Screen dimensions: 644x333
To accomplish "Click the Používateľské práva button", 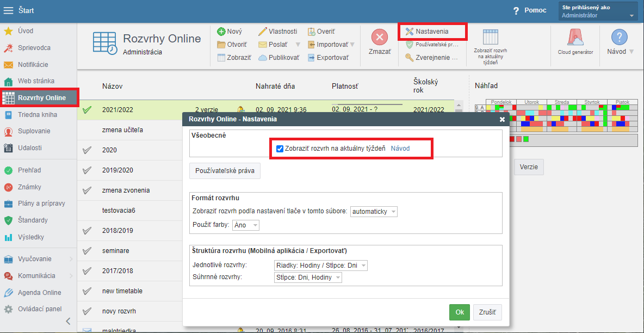I will [225, 171].
